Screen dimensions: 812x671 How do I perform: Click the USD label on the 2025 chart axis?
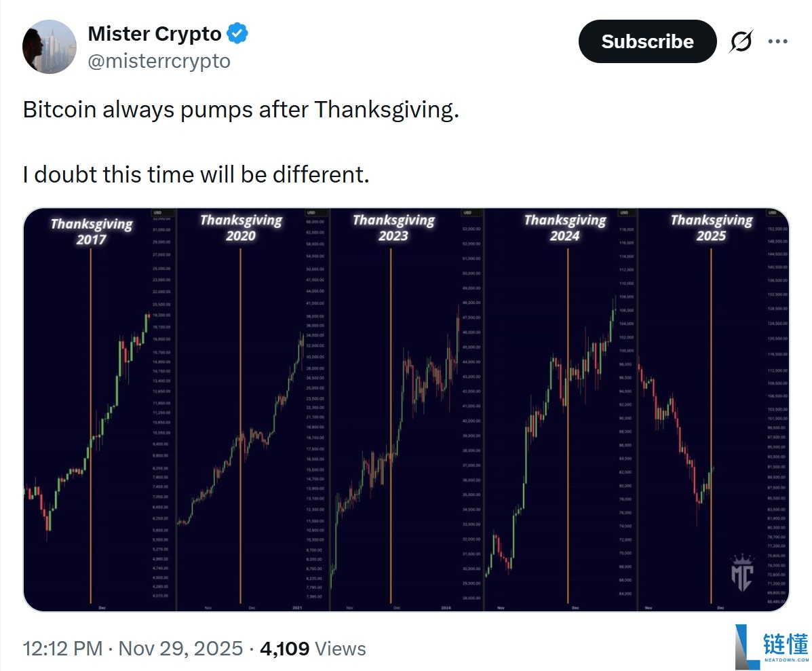771,212
